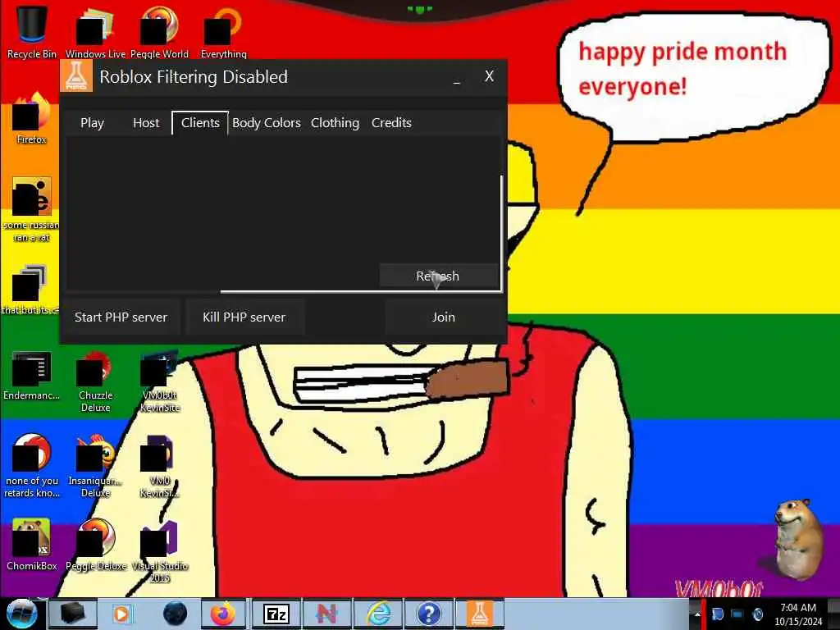Click the Join button
840x630 pixels.
(x=444, y=317)
